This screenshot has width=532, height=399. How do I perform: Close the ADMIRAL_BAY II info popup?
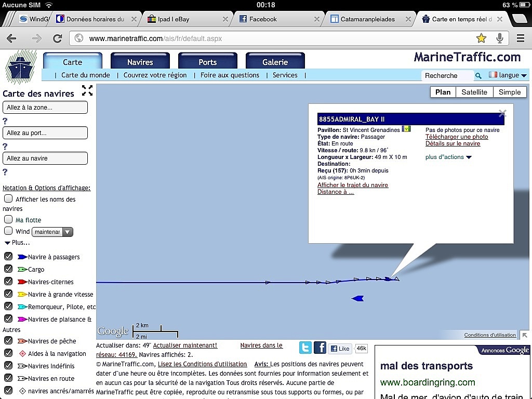pyautogui.click(x=502, y=113)
